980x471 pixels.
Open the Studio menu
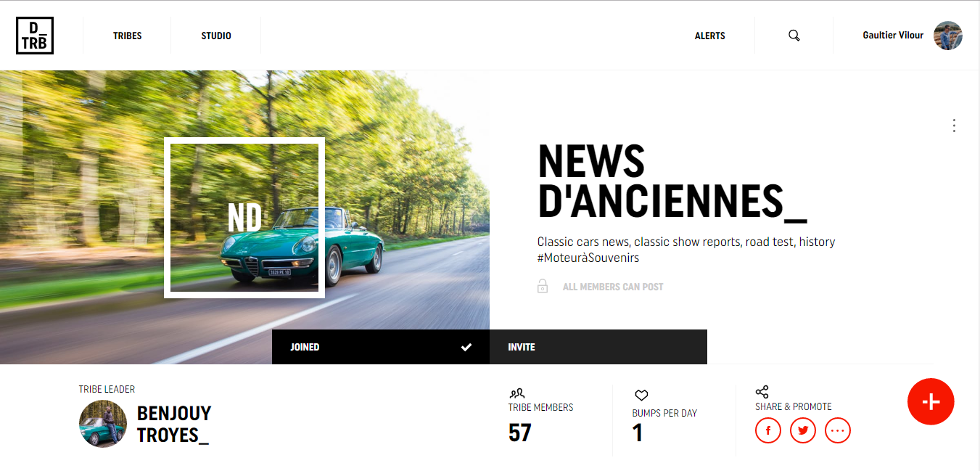[216, 36]
